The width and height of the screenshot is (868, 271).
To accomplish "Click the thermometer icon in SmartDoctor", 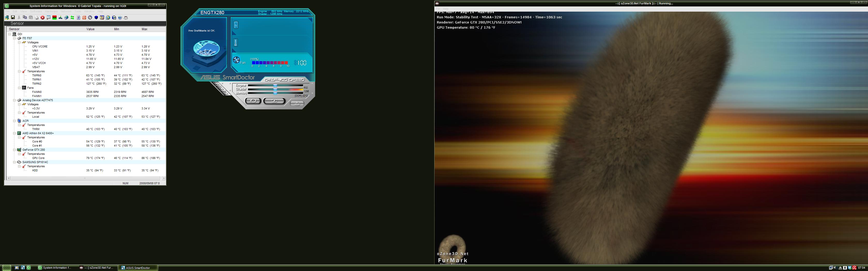I will [x=236, y=42].
